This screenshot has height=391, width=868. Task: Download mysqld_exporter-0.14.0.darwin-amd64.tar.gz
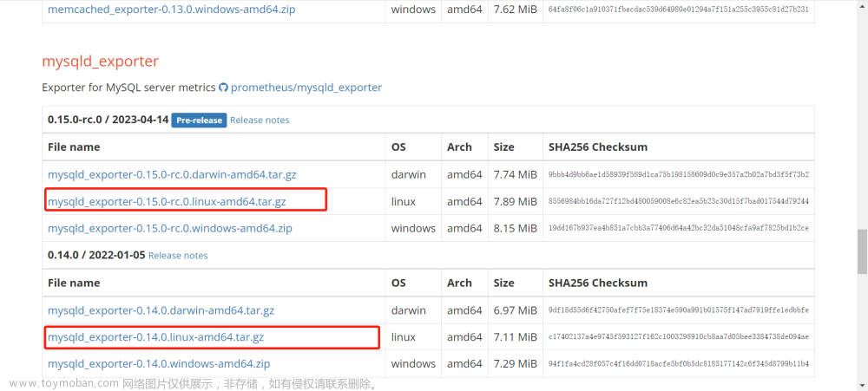point(161,310)
